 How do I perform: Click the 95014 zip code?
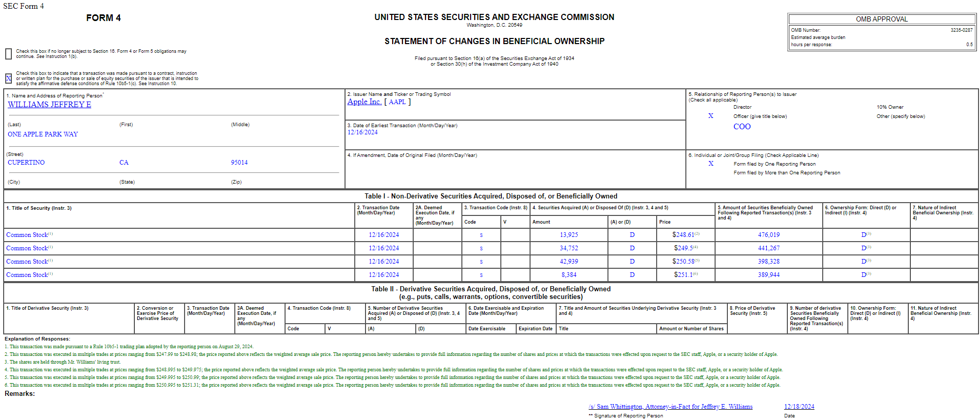click(x=239, y=163)
